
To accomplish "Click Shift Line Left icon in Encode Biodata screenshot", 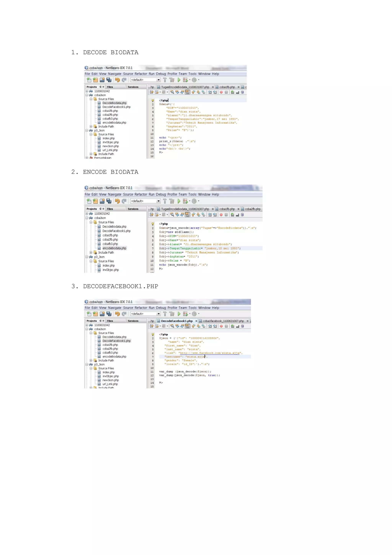I will coord(210,215).
